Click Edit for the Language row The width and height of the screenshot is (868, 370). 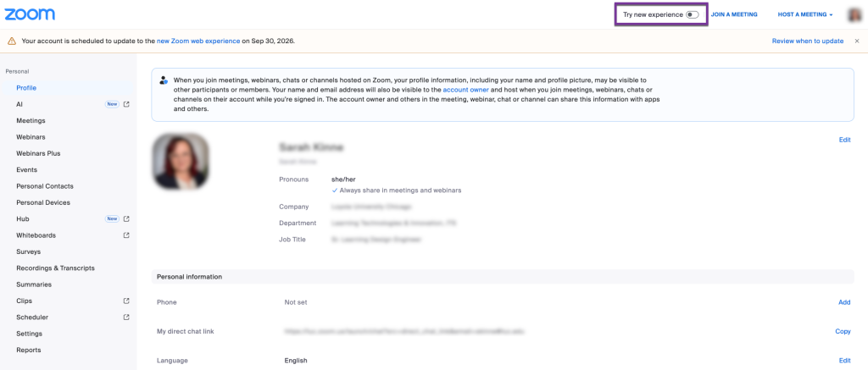(x=845, y=361)
